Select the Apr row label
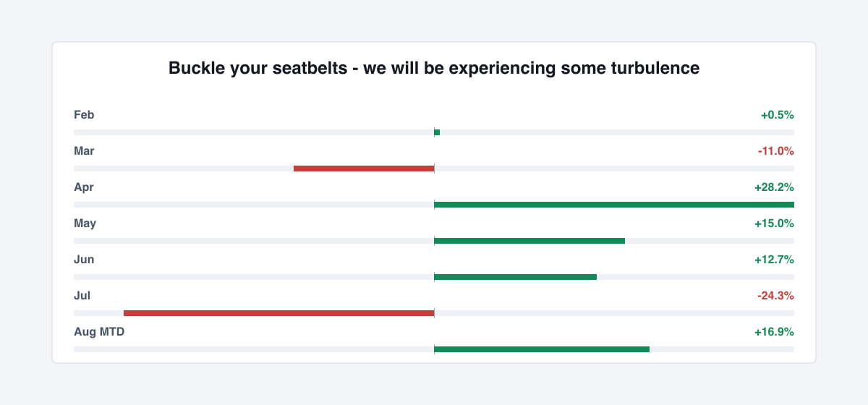Screen dimensions: 868x405 click(84, 187)
